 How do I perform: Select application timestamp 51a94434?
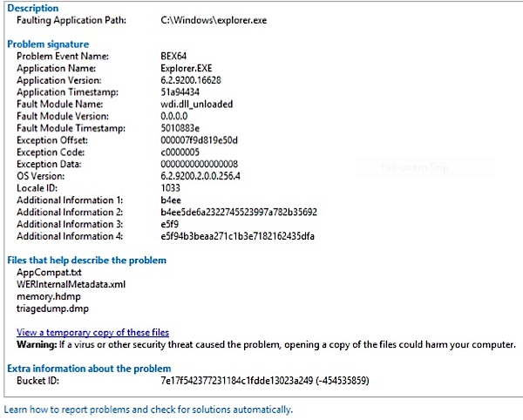coord(180,92)
